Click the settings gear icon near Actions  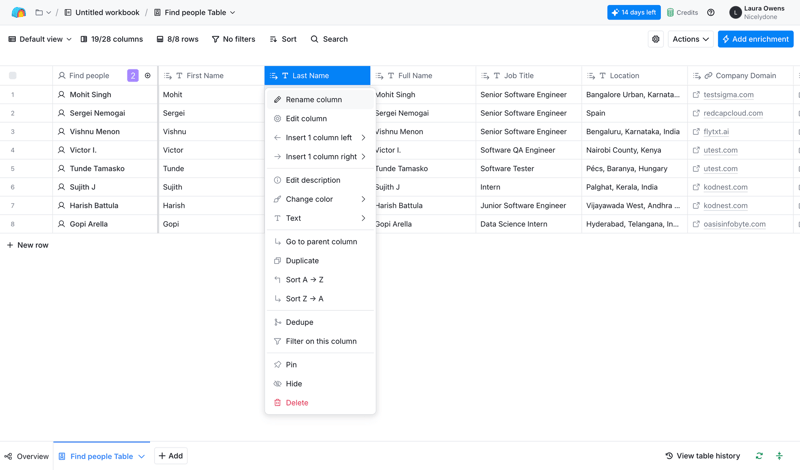[656, 39]
